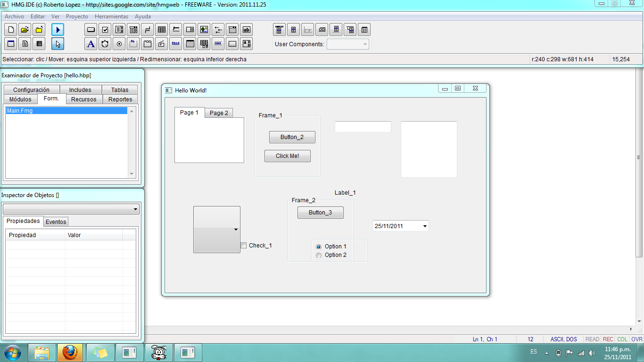Select Option 1 radio button in Frame_2
This screenshot has height=362, width=644.
(x=319, y=247)
